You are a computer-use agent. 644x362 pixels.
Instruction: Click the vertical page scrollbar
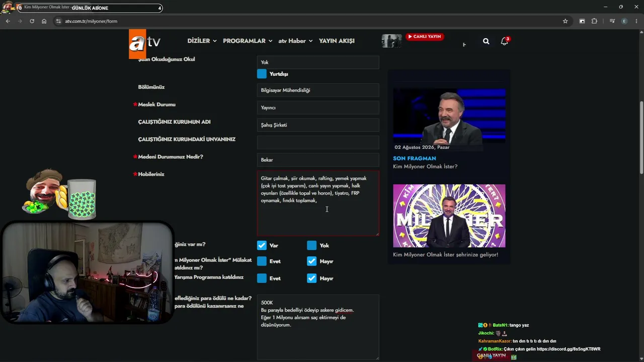coord(641,138)
